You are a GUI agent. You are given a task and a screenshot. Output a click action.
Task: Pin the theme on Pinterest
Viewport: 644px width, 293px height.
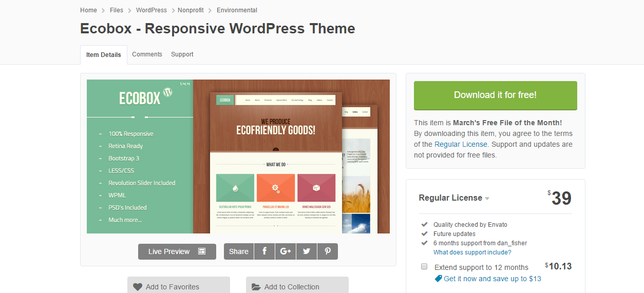[328, 251]
